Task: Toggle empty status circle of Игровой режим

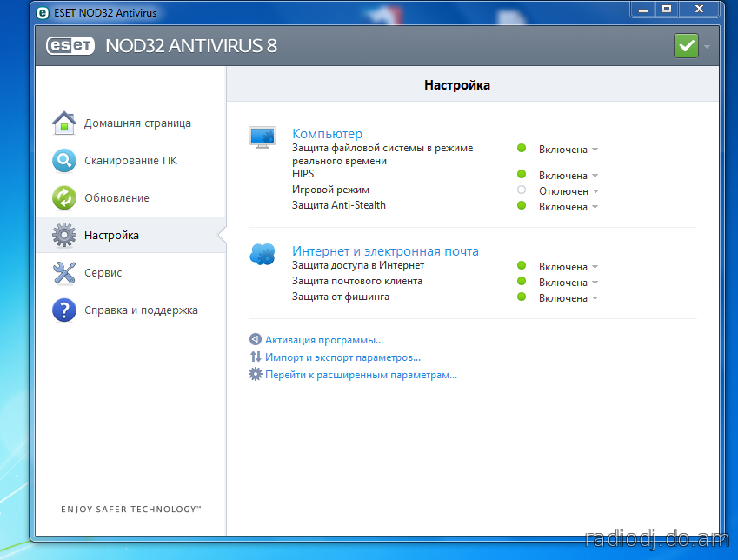Action: point(521,190)
